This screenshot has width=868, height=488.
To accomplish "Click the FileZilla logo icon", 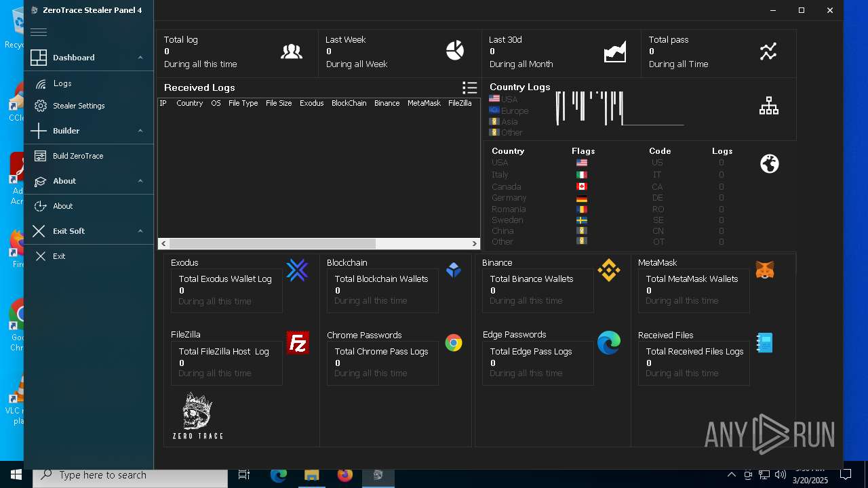I will pyautogui.click(x=298, y=343).
